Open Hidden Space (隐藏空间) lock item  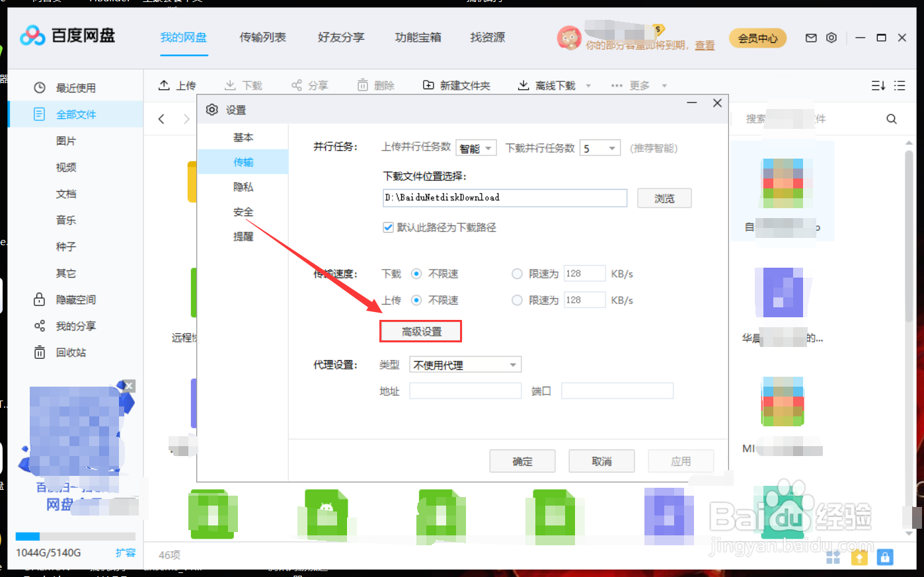75,299
